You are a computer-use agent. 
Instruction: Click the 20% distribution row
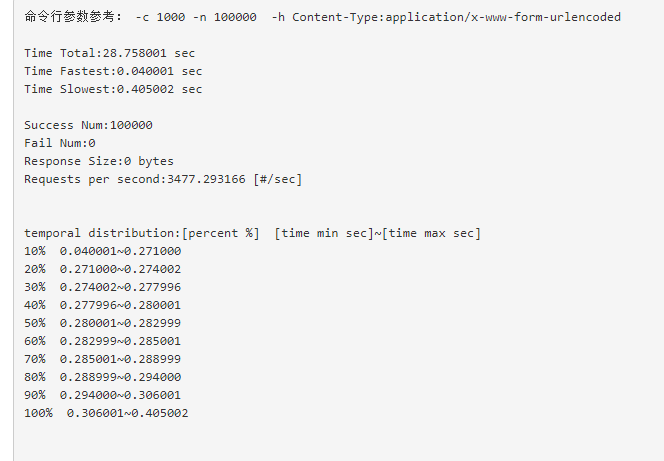[x=103, y=269]
